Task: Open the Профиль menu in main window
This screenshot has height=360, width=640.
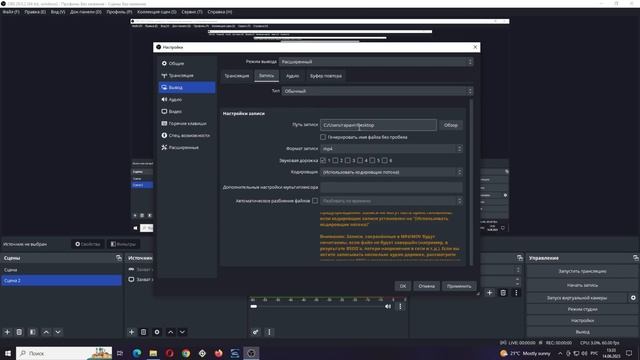Action: coord(119,12)
